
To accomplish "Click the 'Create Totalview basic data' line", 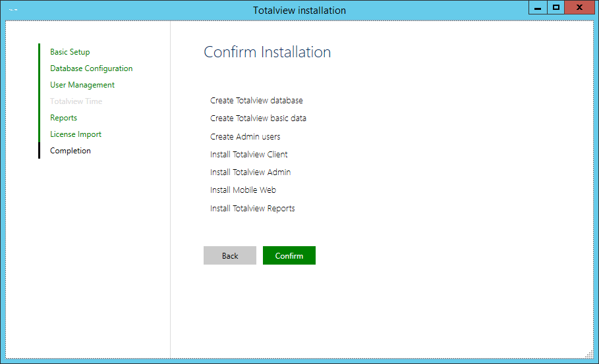I will [x=258, y=118].
